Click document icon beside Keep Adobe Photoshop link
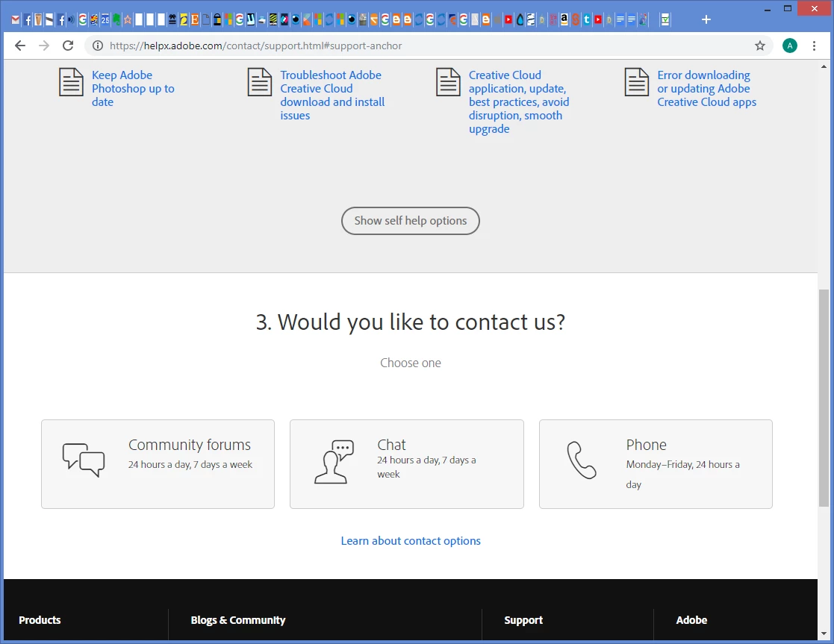The image size is (834, 644). [71, 82]
